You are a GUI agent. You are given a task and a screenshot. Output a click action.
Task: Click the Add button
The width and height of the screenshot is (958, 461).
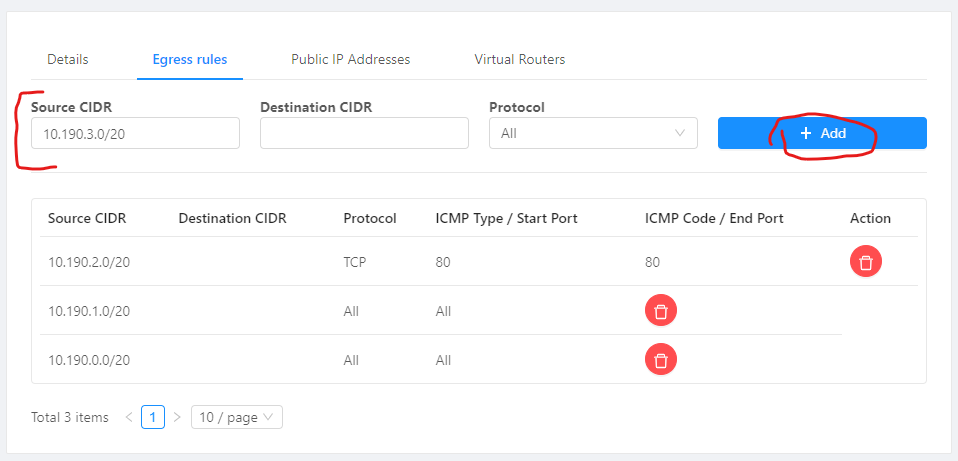pos(822,133)
